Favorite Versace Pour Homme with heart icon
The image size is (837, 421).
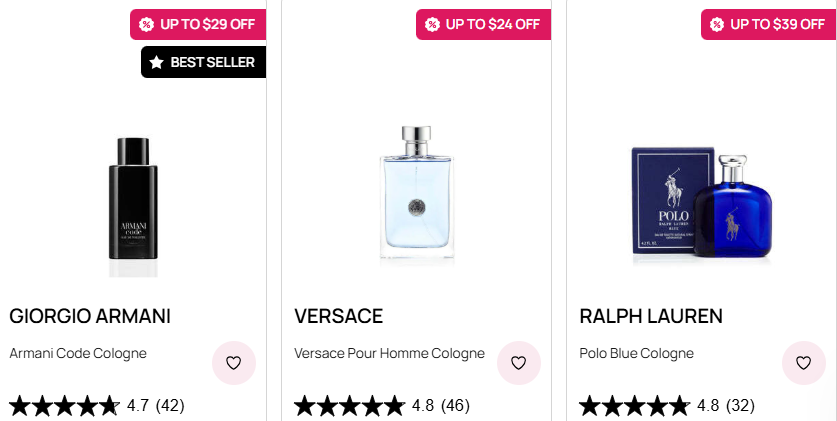click(x=518, y=363)
